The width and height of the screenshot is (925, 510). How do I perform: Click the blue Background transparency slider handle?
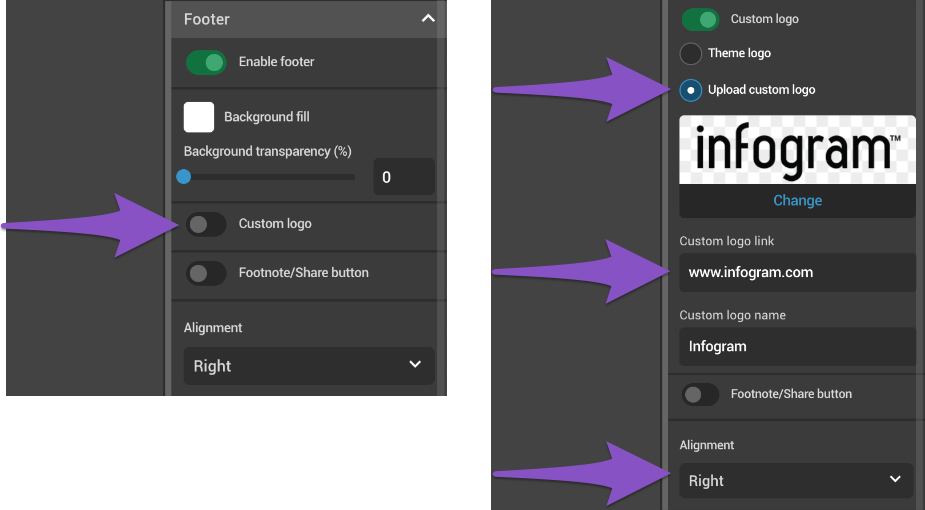coord(184,177)
